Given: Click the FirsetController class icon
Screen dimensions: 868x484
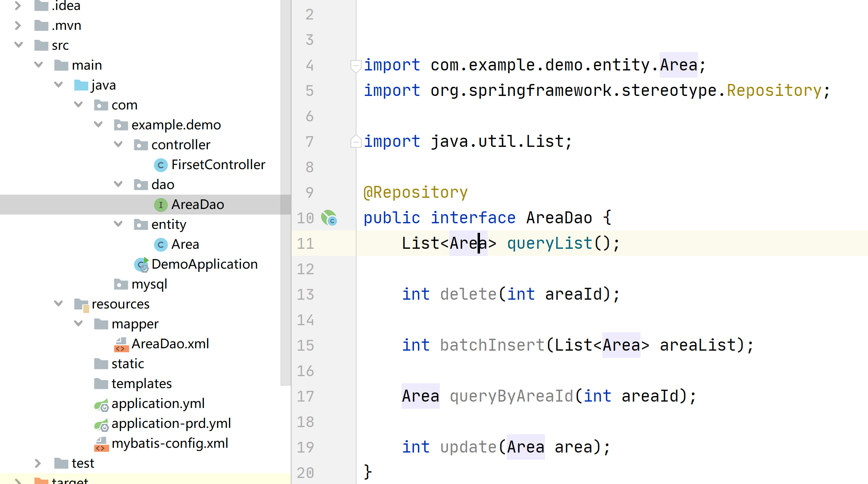Looking at the screenshot, I should click(161, 165).
